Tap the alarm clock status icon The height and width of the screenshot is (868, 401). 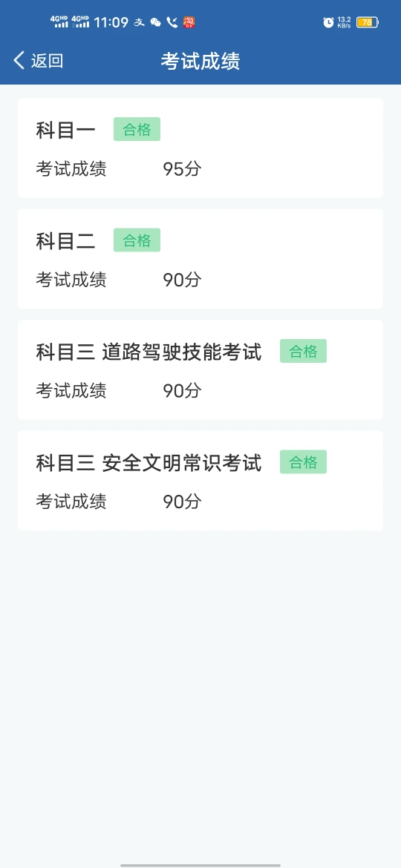click(328, 22)
